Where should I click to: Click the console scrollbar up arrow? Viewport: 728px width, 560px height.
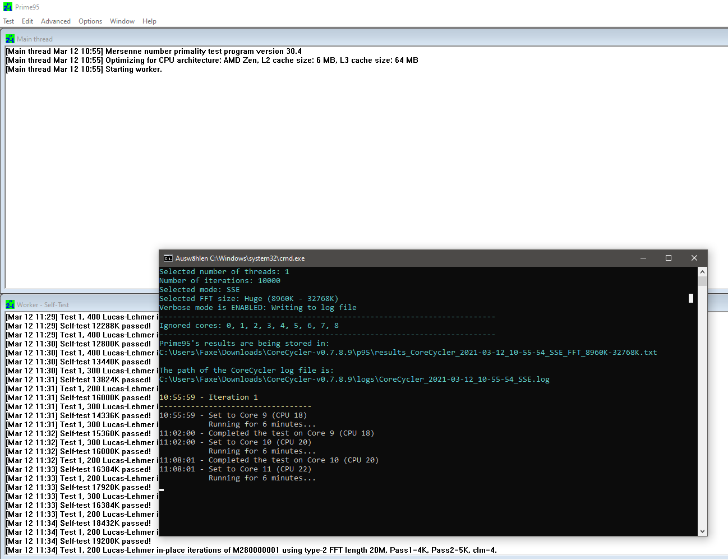pyautogui.click(x=702, y=271)
